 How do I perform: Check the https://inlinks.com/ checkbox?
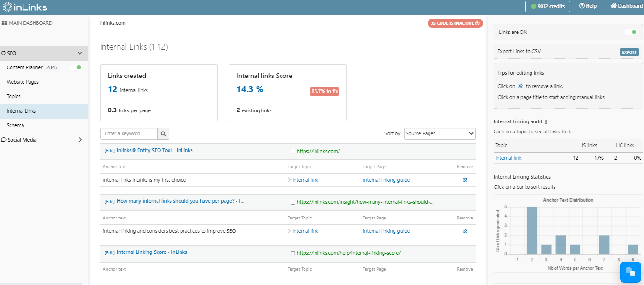point(293,151)
